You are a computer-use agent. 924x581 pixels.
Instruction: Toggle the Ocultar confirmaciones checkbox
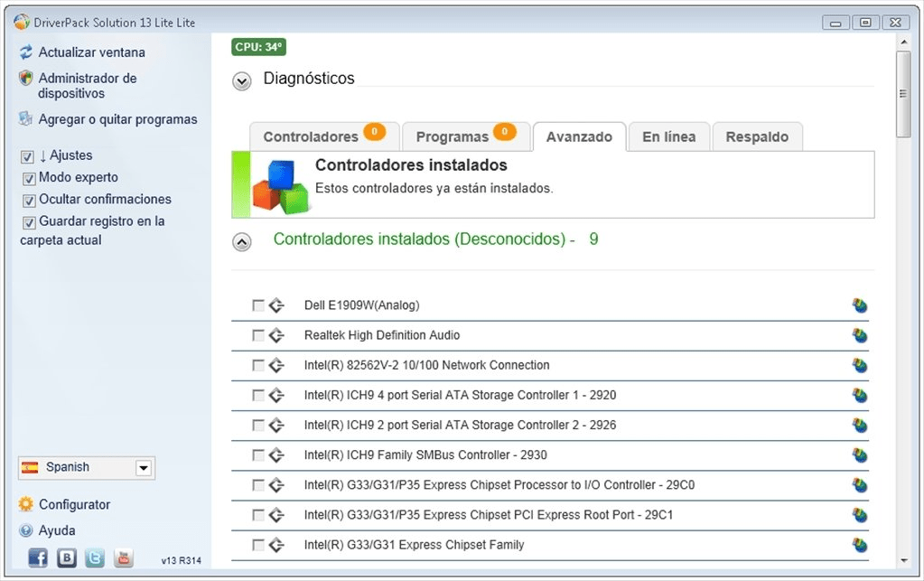(x=29, y=201)
